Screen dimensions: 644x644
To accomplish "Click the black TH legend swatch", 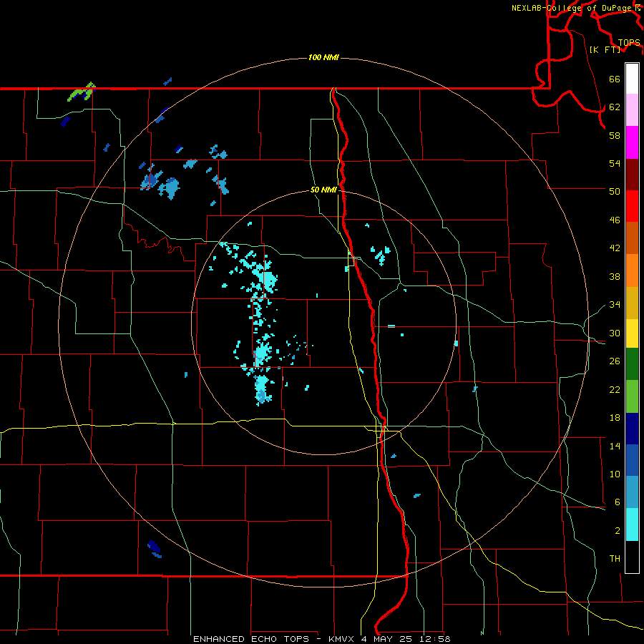I will 632,557.
